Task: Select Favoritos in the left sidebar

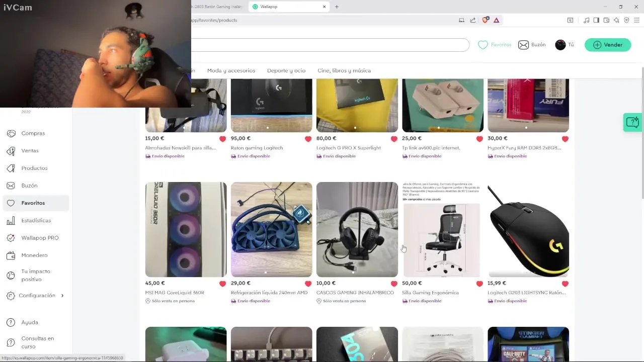Action: point(35,203)
